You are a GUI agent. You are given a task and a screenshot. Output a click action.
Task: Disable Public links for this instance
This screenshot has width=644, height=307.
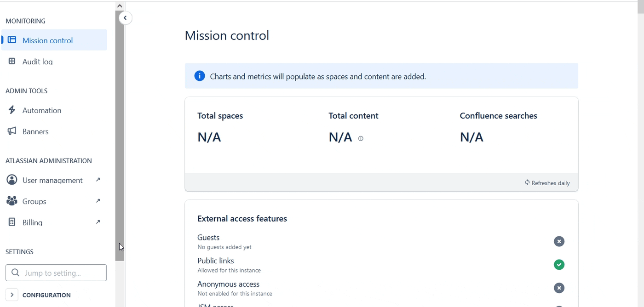(x=559, y=264)
